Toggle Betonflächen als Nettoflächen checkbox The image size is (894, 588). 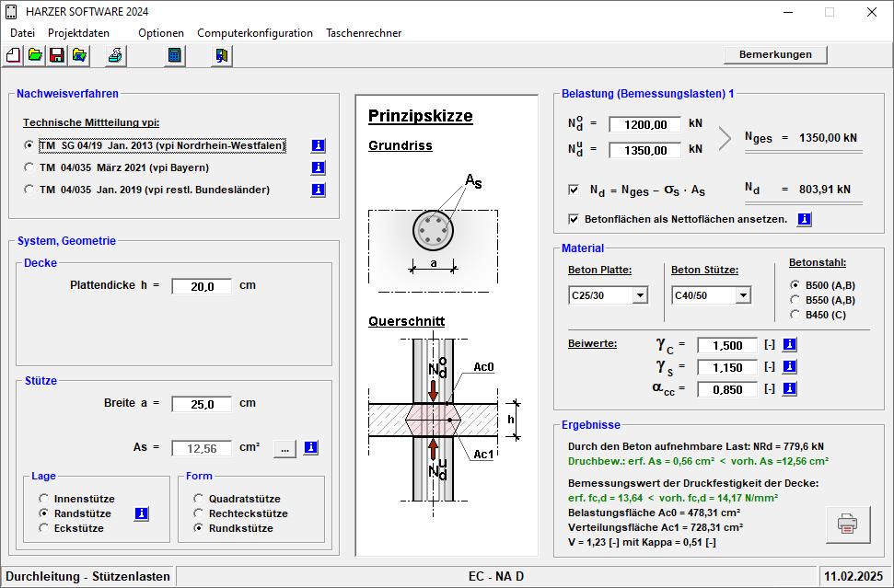[x=574, y=219]
